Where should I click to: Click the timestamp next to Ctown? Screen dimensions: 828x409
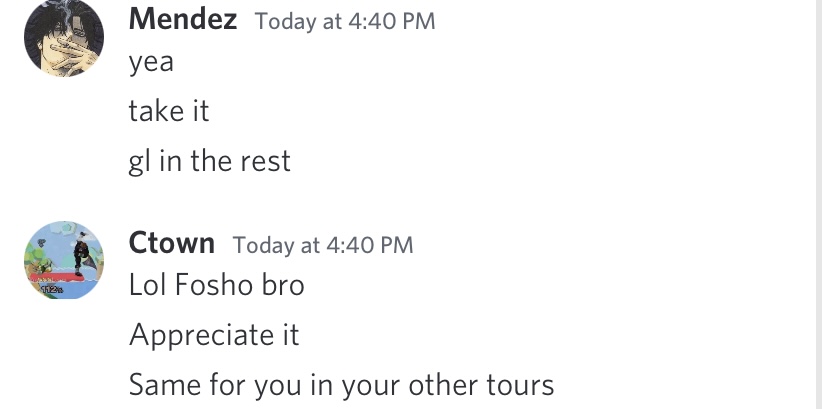[322, 244]
